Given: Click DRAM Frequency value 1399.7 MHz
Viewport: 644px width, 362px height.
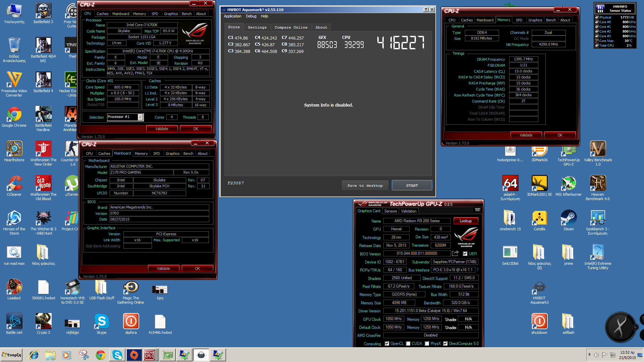Looking at the screenshot, I should pos(523,59).
